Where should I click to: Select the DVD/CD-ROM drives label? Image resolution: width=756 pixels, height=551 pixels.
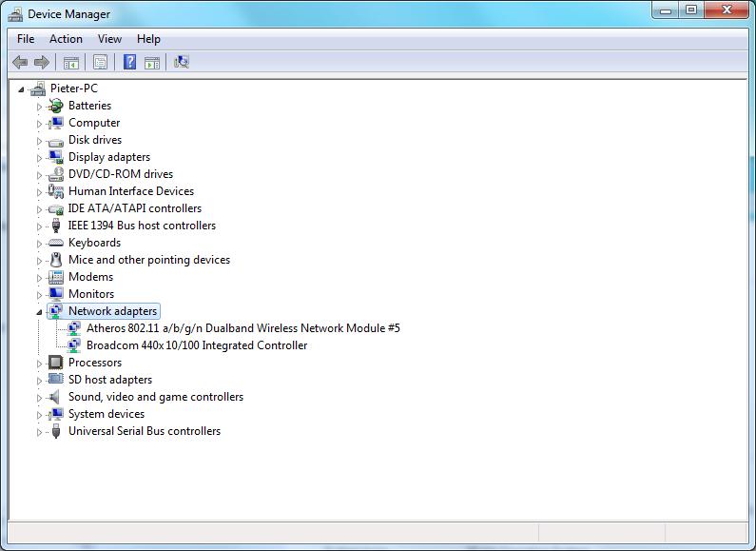[x=121, y=174]
